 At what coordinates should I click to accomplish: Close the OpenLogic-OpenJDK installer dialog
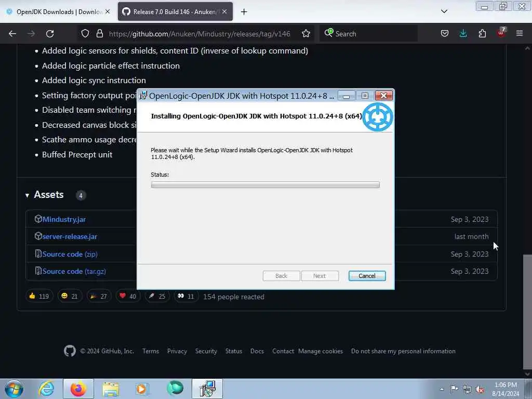click(384, 96)
